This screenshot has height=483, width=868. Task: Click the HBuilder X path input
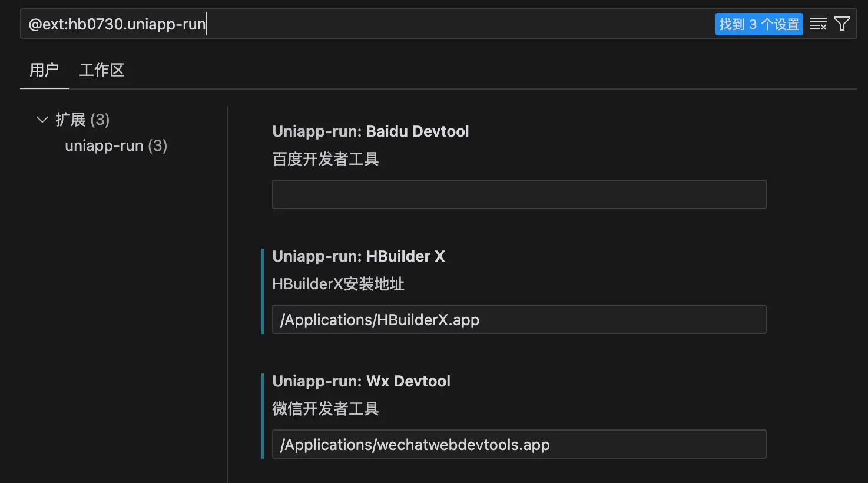point(519,319)
